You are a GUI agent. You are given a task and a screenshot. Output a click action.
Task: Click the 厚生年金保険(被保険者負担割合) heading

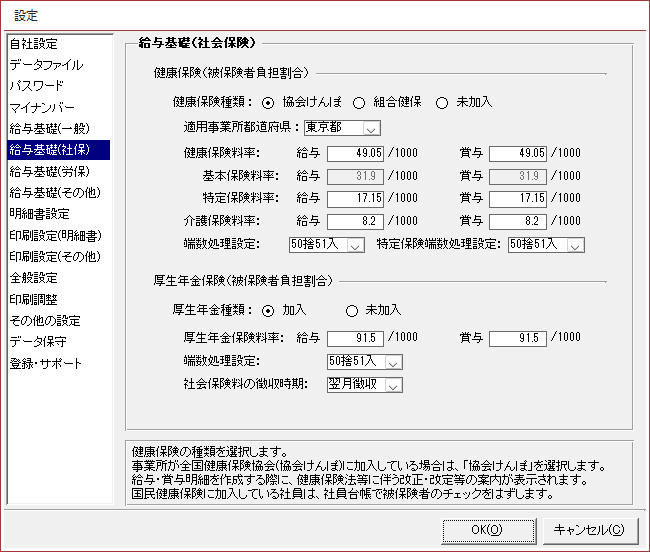coord(243,281)
